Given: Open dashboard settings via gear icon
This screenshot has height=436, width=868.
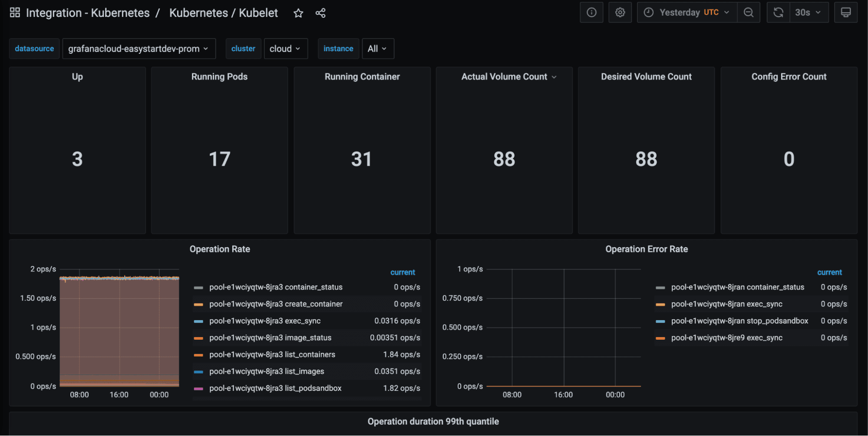Looking at the screenshot, I should click(620, 12).
